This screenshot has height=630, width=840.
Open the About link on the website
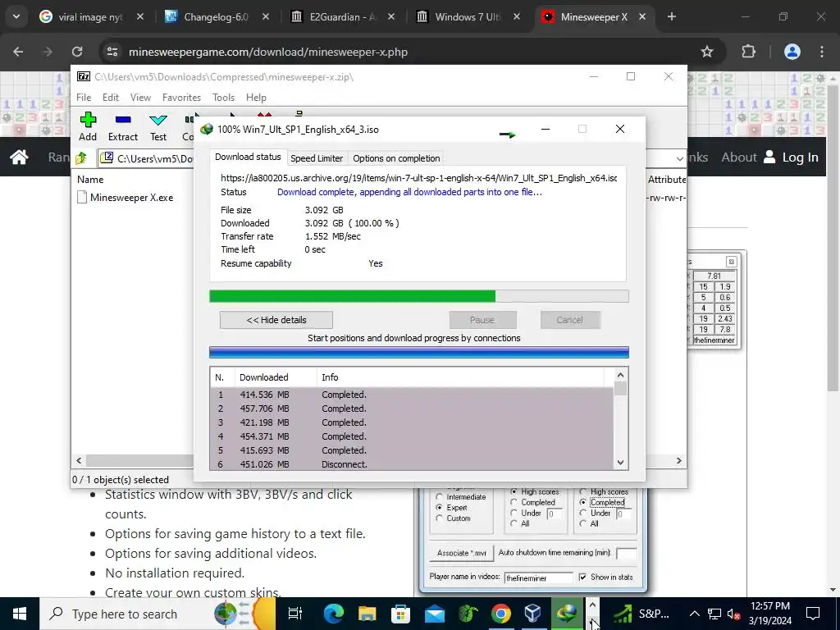[x=739, y=157]
